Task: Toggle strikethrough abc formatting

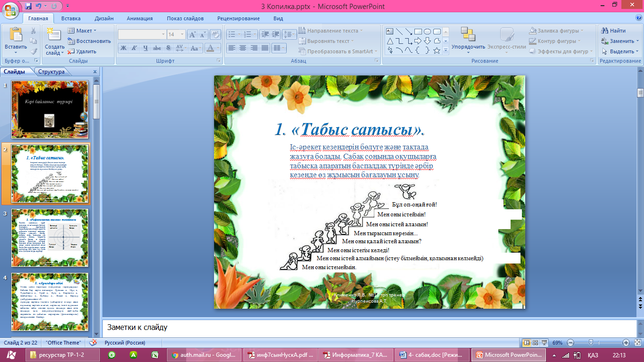Action: pyautogui.click(x=157, y=48)
